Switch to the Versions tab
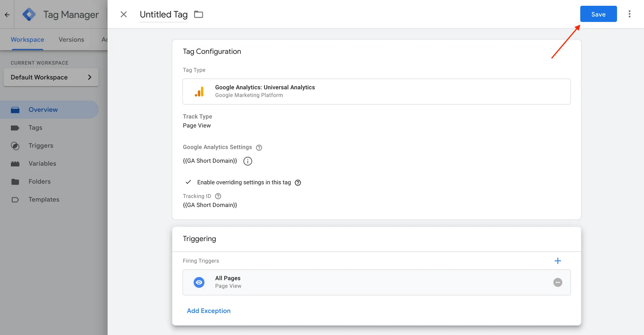 71,39
